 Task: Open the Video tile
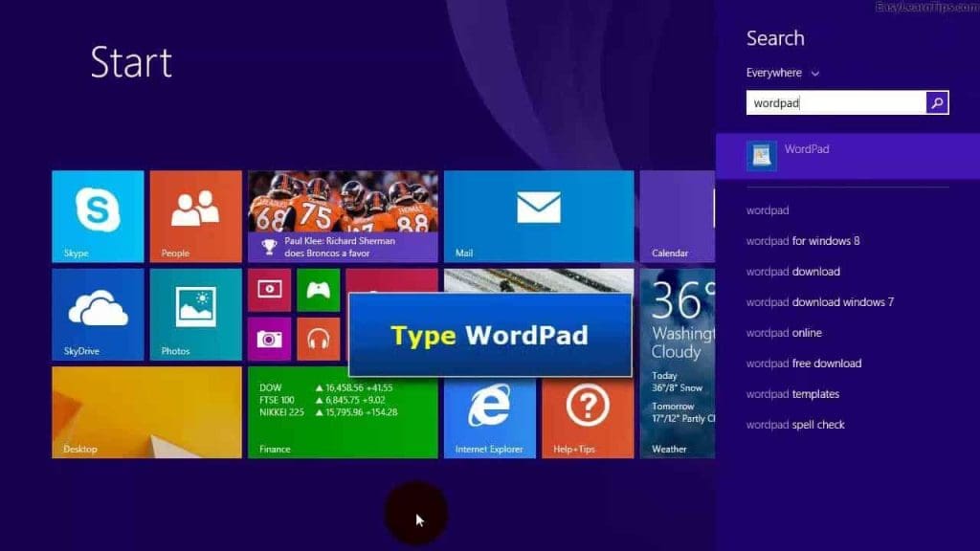[269, 289]
